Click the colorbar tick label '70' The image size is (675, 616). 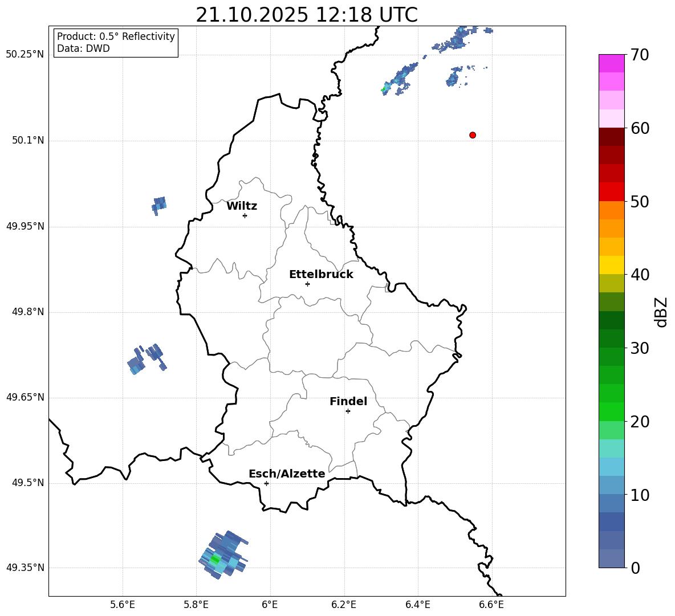[x=639, y=55]
